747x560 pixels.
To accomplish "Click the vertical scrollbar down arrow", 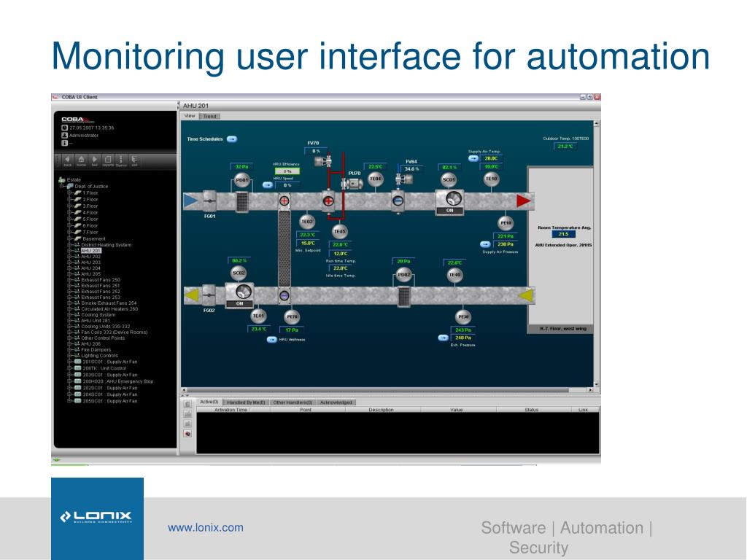I will click(596, 384).
